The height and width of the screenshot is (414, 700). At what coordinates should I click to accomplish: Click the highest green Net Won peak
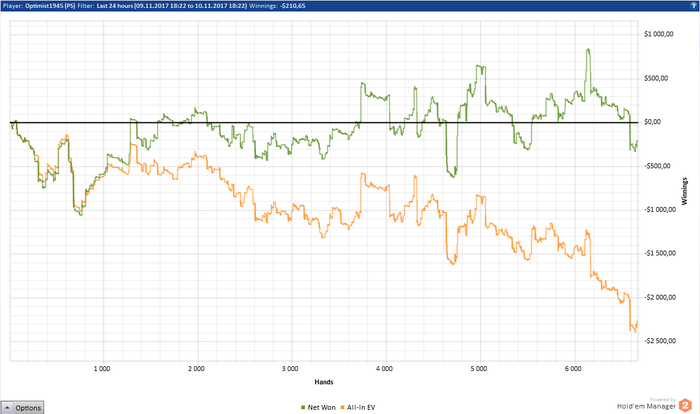coord(588,50)
